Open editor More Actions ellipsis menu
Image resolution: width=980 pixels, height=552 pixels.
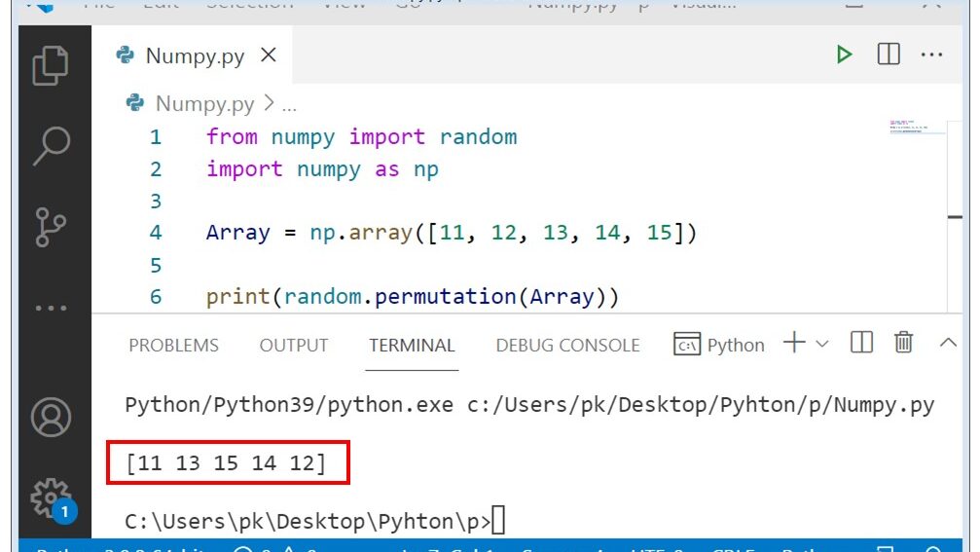932,55
